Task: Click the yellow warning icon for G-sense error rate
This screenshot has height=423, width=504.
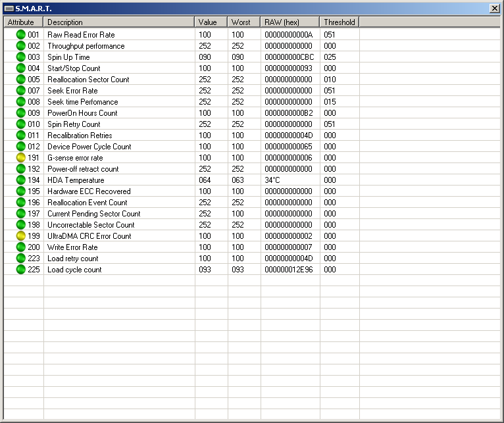Action: point(20,158)
